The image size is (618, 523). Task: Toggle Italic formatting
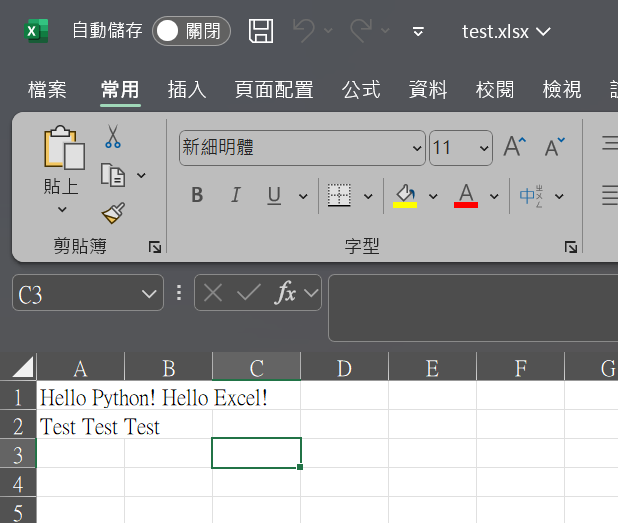tap(236, 195)
